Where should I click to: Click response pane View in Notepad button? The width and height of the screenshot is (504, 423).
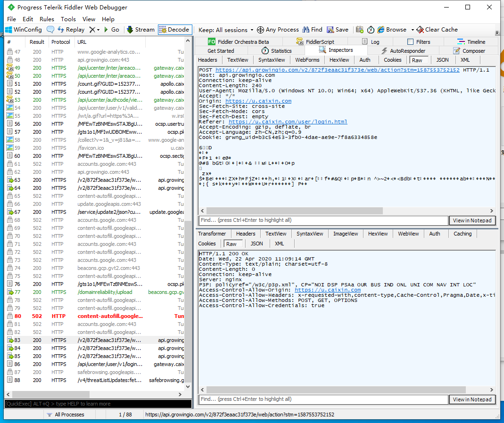coord(472,399)
